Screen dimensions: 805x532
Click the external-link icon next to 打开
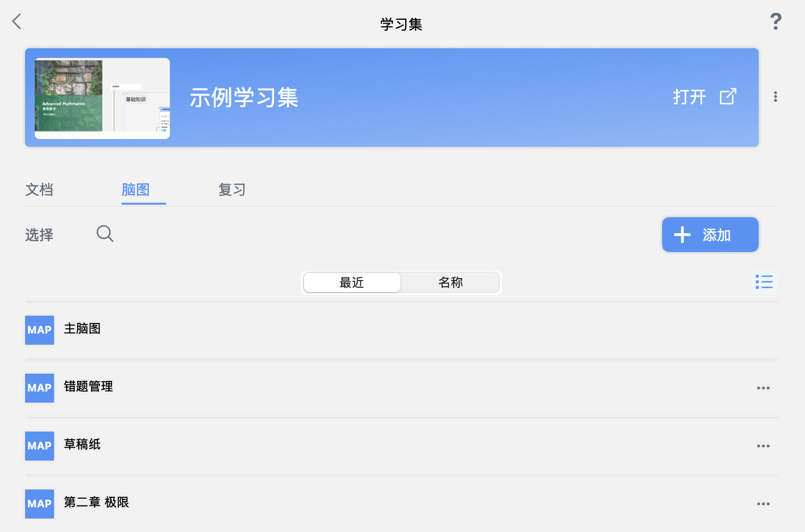pos(728,97)
